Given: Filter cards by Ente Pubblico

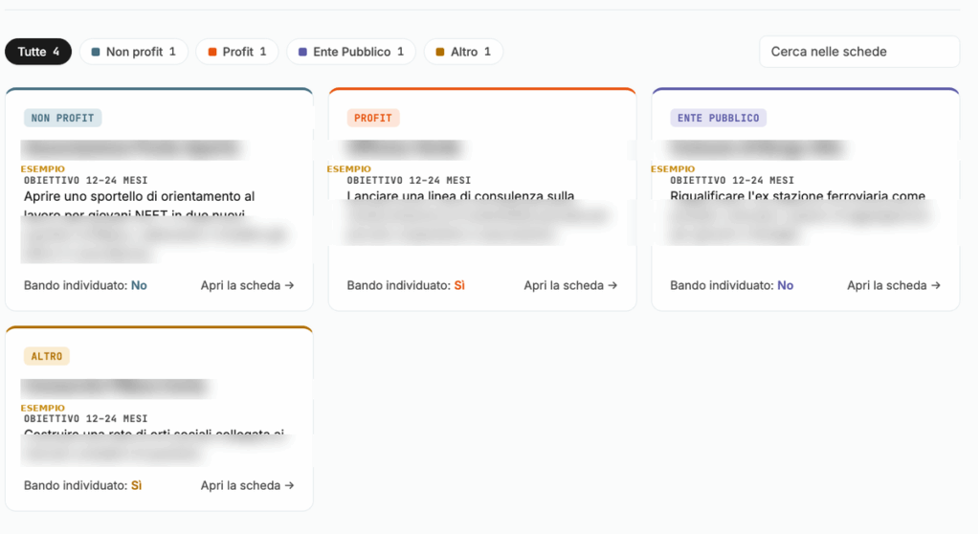Looking at the screenshot, I should pyautogui.click(x=351, y=52).
